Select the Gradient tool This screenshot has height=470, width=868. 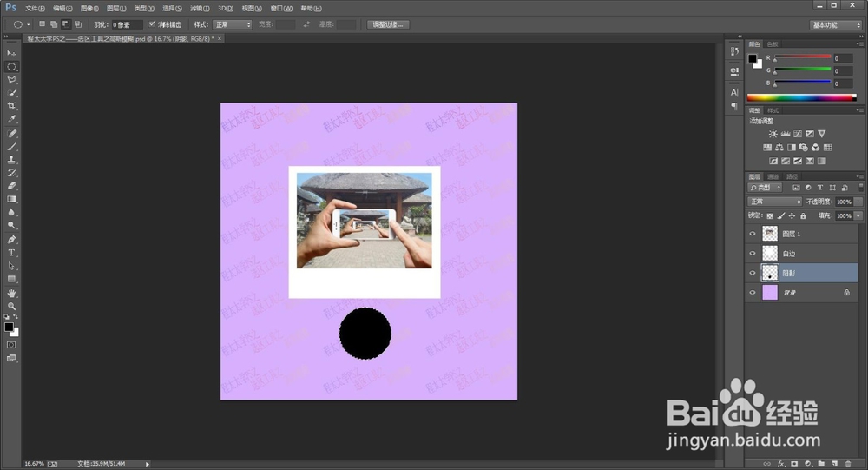tap(11, 199)
